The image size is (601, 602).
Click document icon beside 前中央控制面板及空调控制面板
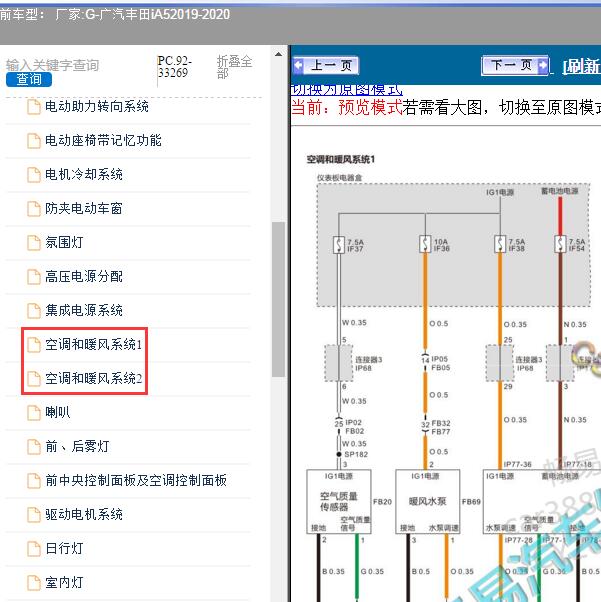34,481
